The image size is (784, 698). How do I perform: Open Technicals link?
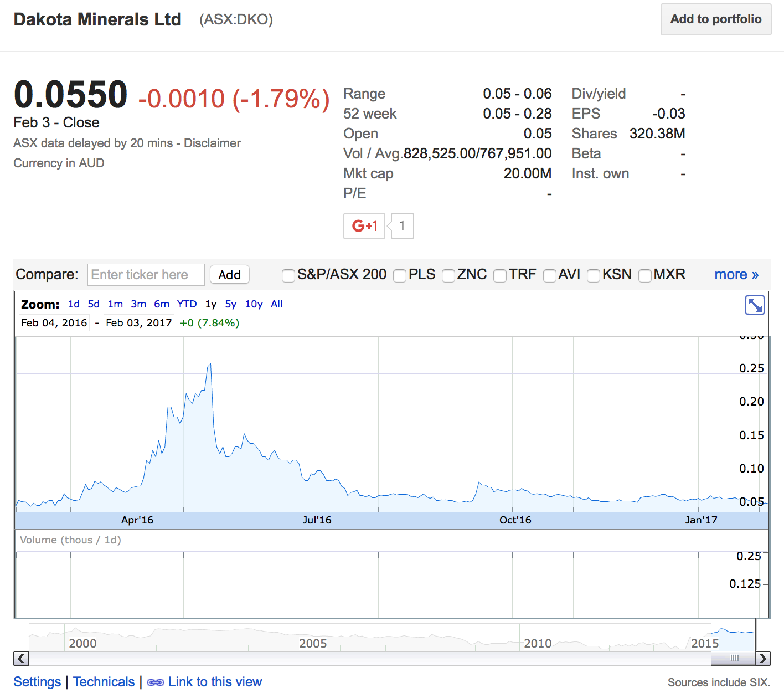[x=104, y=682]
